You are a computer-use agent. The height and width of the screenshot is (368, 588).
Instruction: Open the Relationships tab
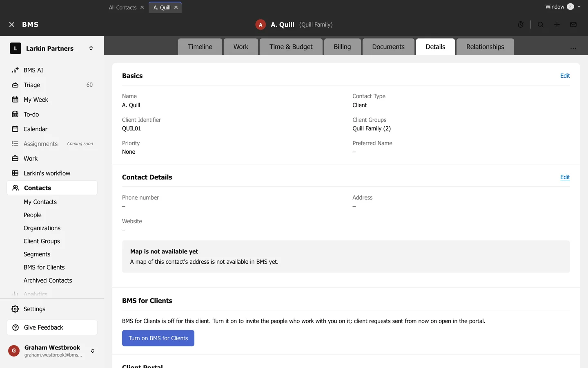tap(485, 47)
